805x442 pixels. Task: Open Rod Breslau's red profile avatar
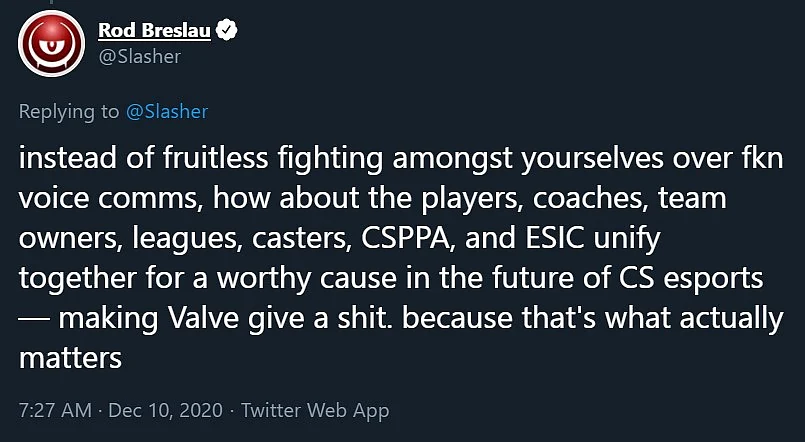51,44
